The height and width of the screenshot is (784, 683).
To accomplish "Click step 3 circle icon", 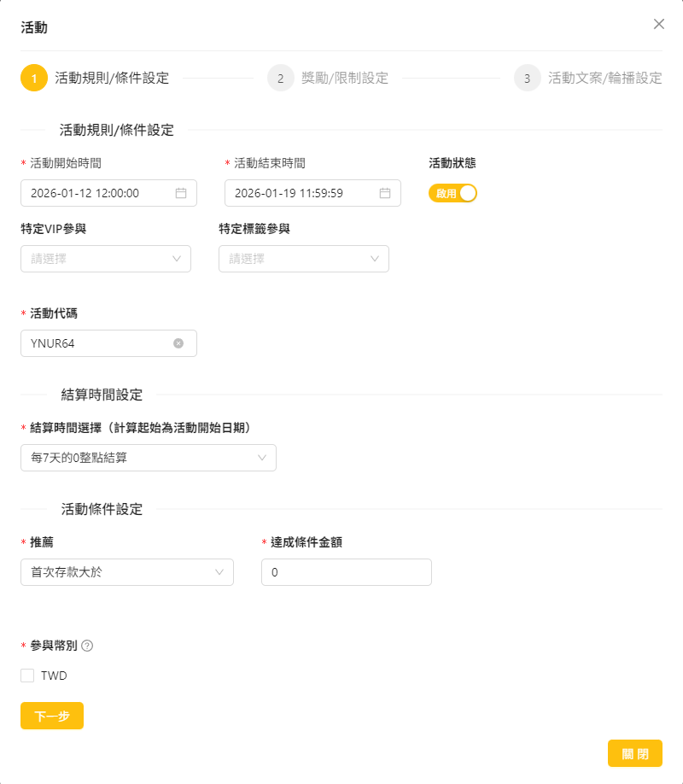I will (527, 79).
